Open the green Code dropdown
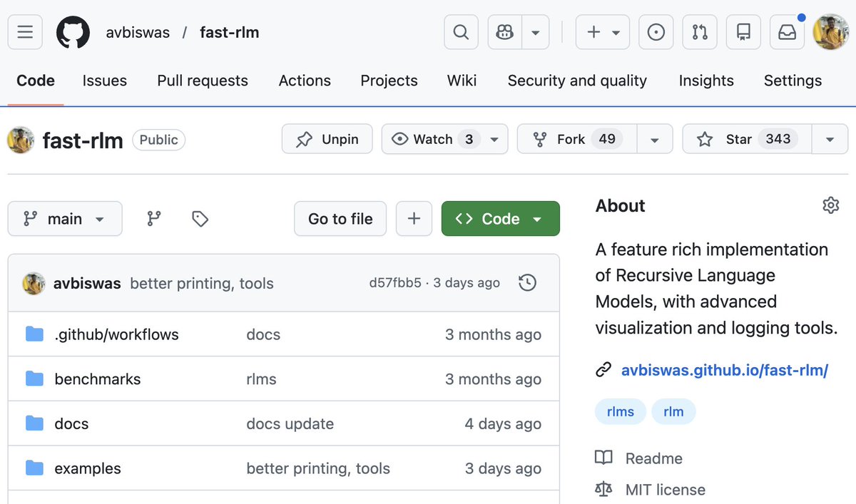This screenshot has height=504, width=856. coord(501,219)
